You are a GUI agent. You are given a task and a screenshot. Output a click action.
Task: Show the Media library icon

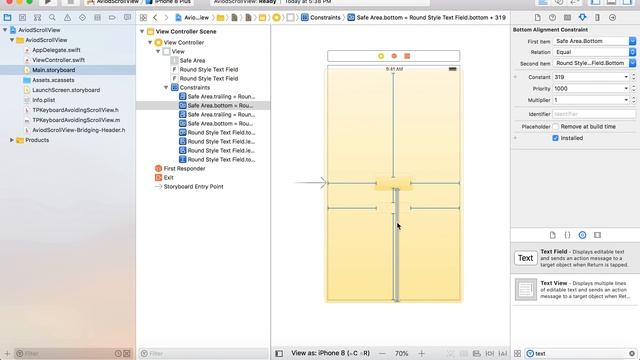coord(598,235)
